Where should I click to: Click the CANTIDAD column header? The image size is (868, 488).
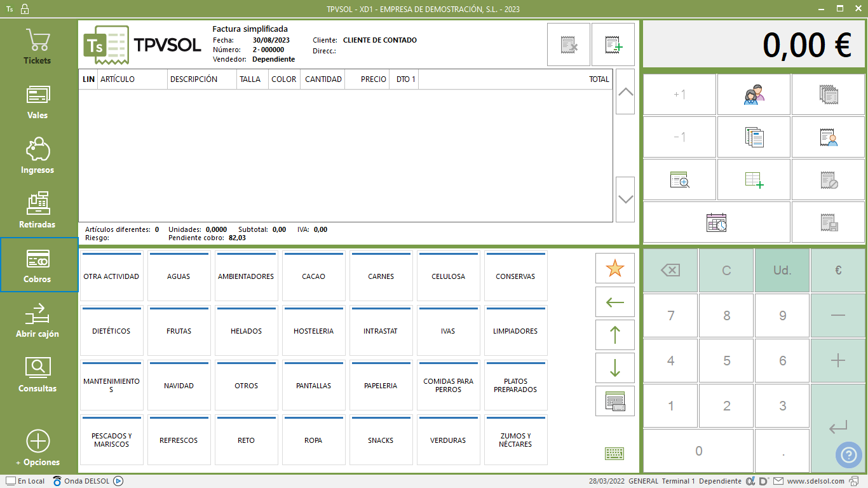click(323, 79)
